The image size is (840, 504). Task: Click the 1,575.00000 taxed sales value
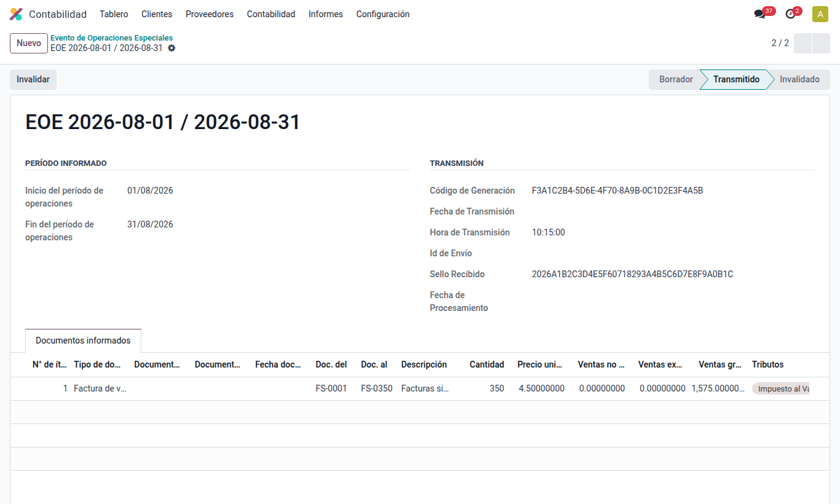pos(718,388)
